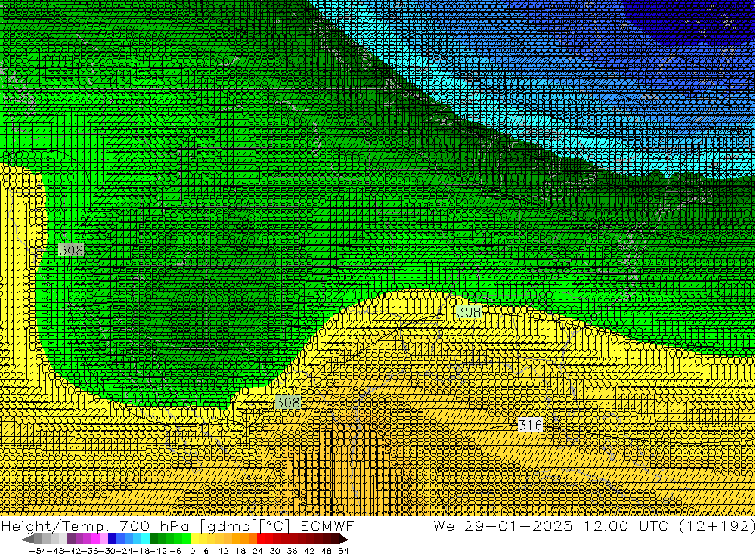This screenshot has width=756, height=554.
Task: Click the legend value -54
Action: [38, 551]
